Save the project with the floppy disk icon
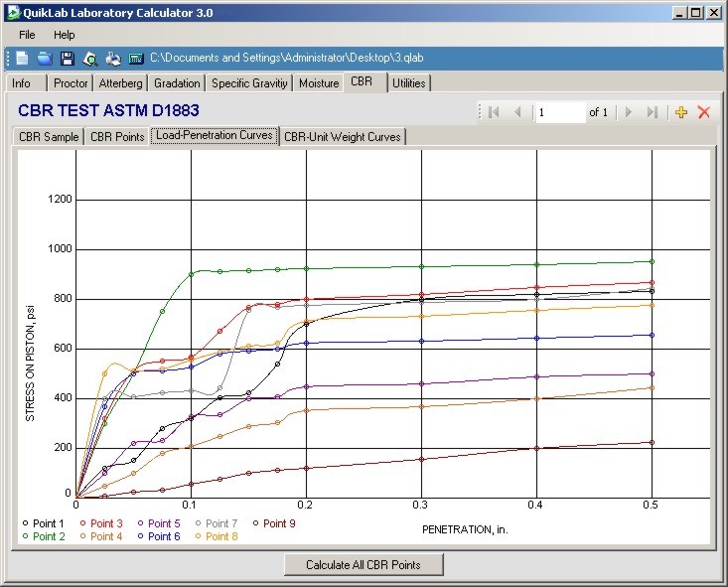Screen dimensions: 728x587 coord(68,60)
